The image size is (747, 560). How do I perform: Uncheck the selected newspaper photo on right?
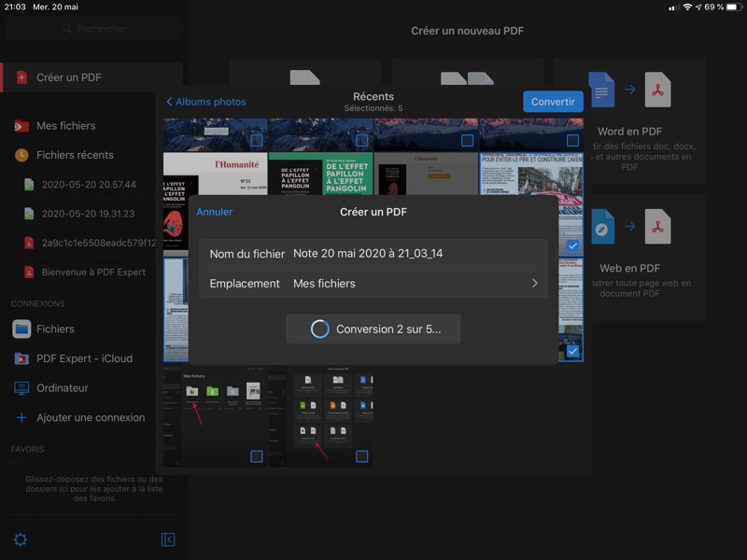572,246
